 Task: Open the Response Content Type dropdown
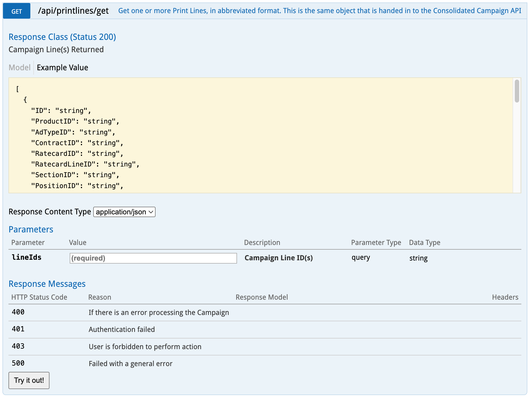pyautogui.click(x=124, y=212)
